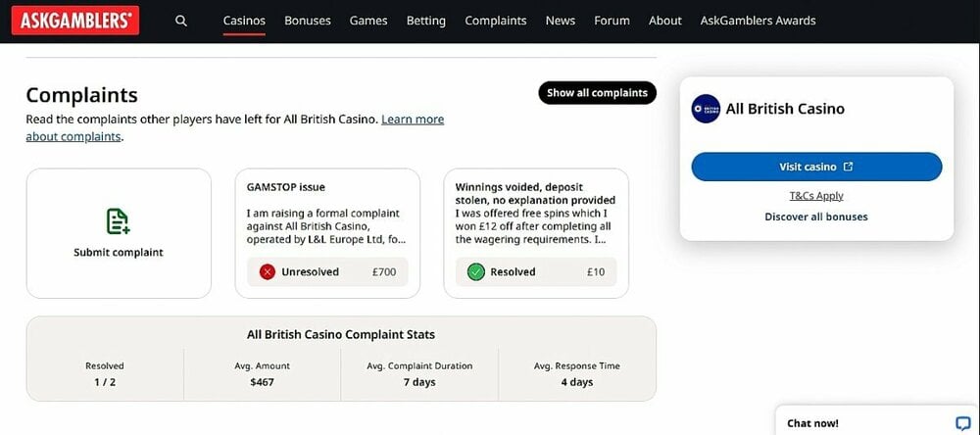Open the Casinos menu item
This screenshot has width=980, height=435.
(x=244, y=21)
